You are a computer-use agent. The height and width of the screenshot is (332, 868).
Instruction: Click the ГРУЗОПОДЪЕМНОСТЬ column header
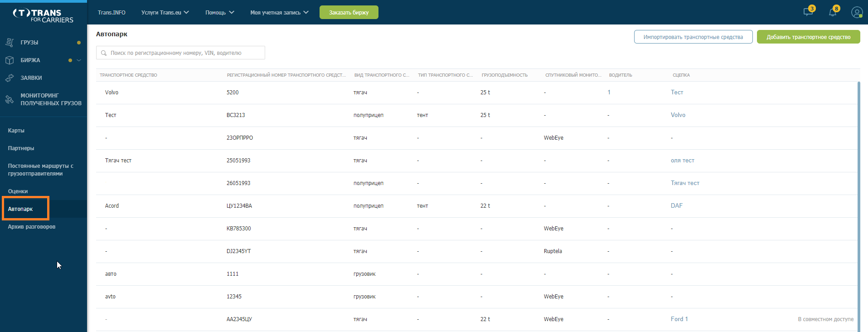pos(504,75)
